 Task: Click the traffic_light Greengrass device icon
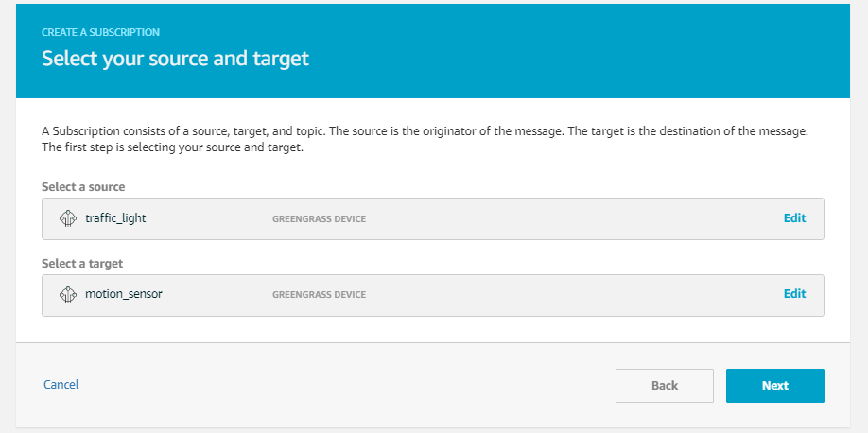[67, 218]
